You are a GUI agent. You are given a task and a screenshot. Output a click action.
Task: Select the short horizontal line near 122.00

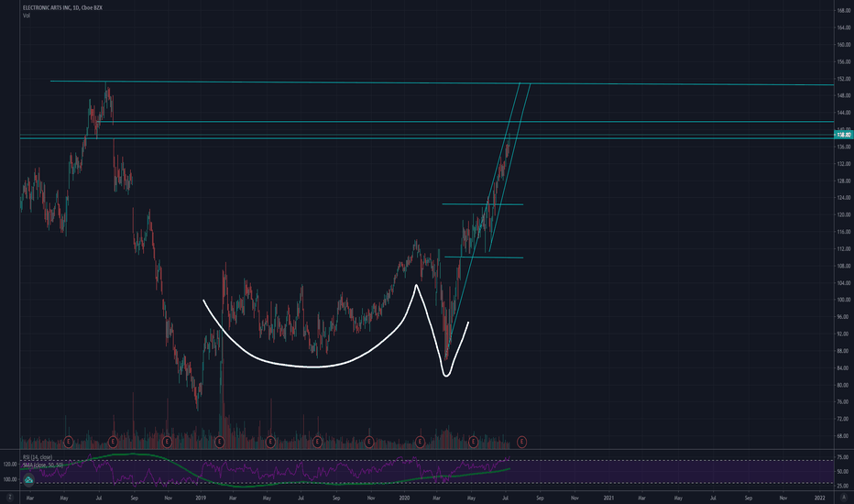[483, 204]
